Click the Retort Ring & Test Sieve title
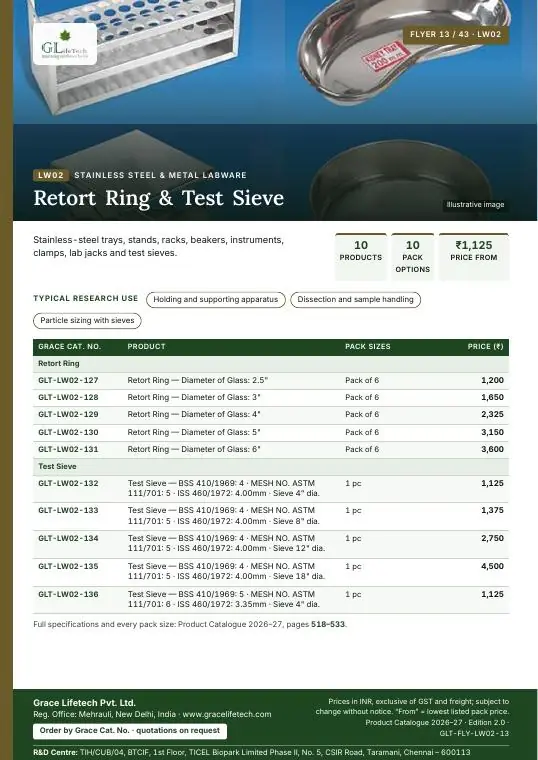This screenshot has width=538, height=760. [x=158, y=198]
